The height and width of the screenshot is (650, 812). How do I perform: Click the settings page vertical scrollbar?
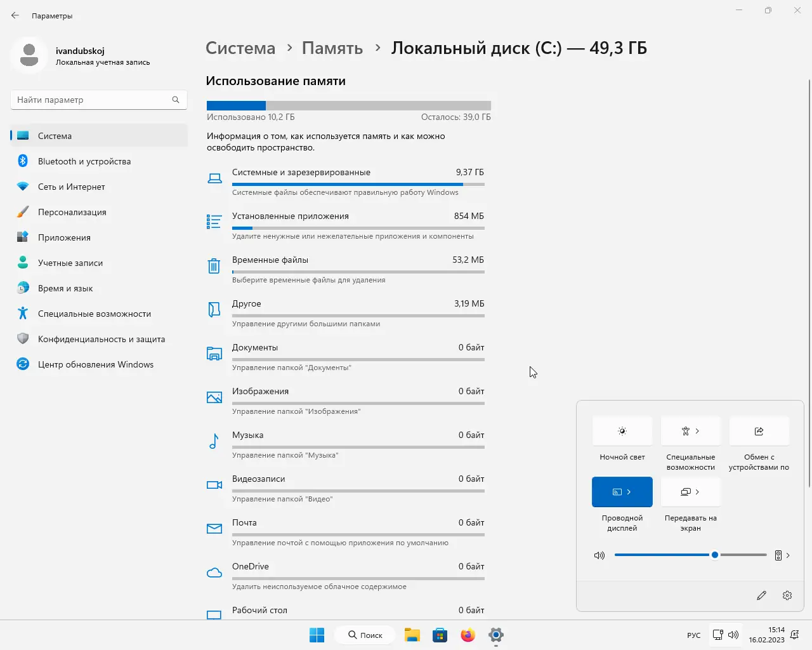coord(809,282)
